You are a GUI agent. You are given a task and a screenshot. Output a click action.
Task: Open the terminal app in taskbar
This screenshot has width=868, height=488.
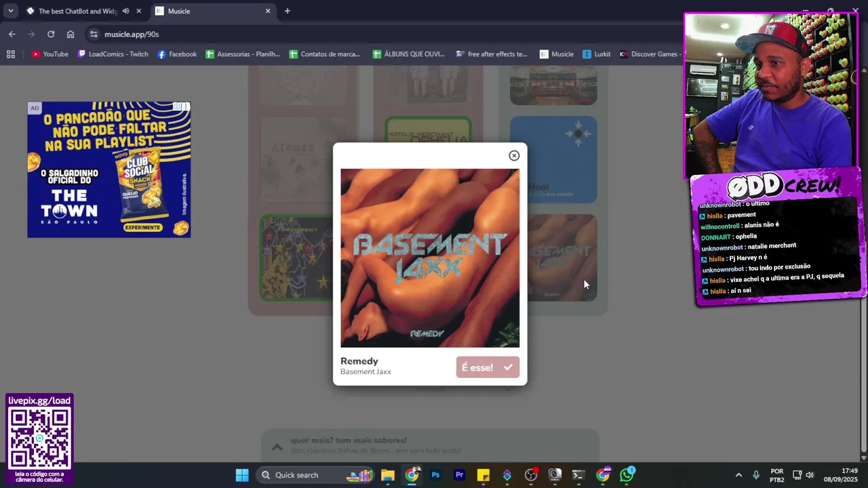coord(578,475)
